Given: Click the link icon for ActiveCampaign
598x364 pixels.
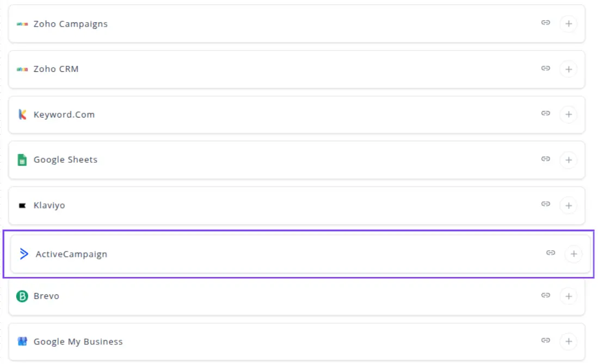Looking at the screenshot, I should pos(551,252).
